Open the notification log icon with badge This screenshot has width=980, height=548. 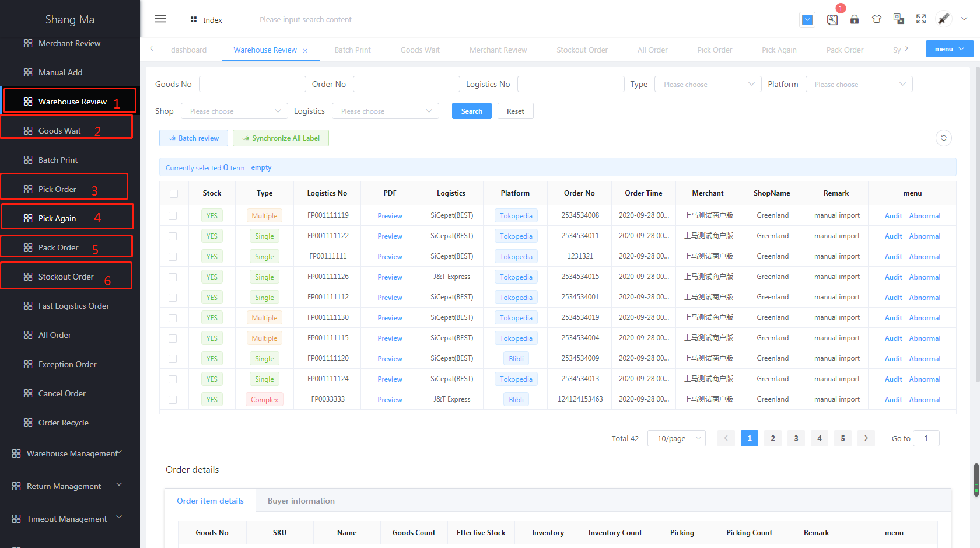click(x=832, y=20)
